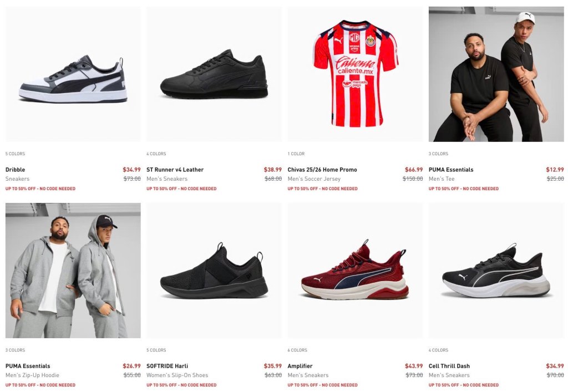Click the 5 COLORS label under Dribble sneakers
Screen dimensions: 568x392
pos(15,154)
